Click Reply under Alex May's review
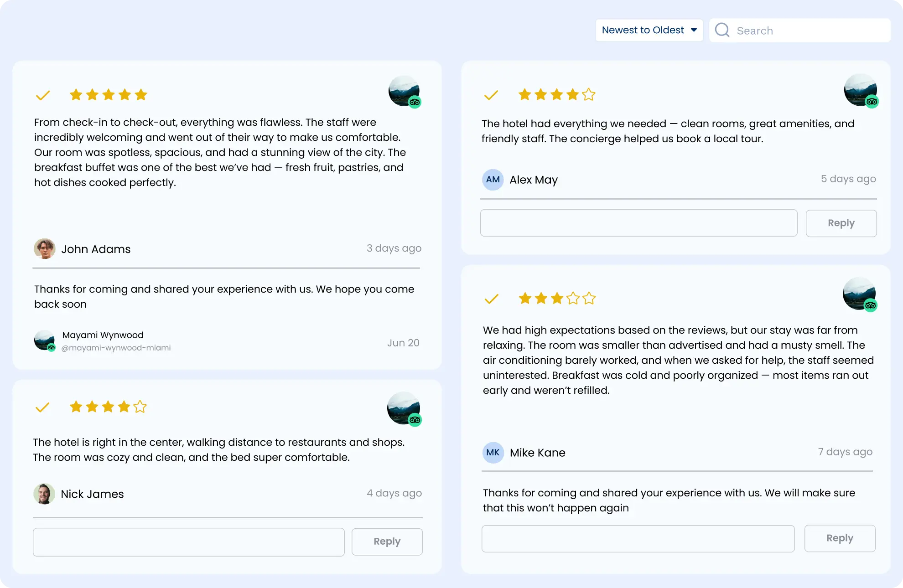This screenshot has height=588, width=903. (841, 223)
